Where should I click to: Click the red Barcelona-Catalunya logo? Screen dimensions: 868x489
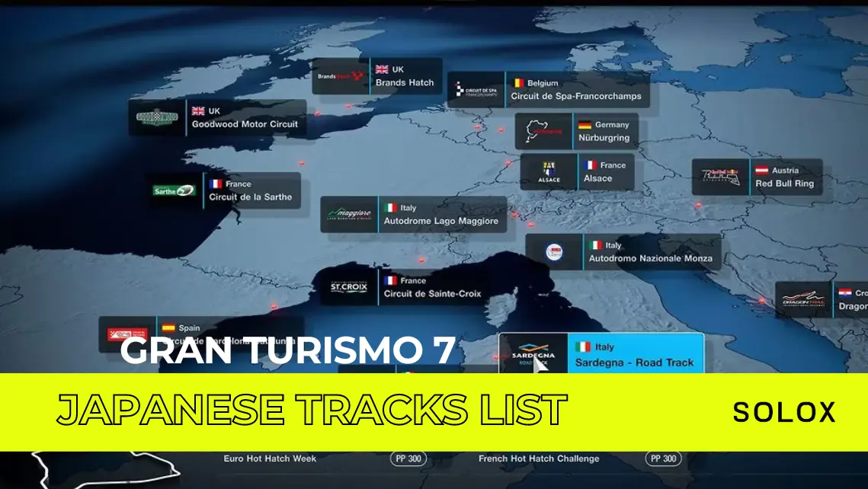[x=127, y=334]
